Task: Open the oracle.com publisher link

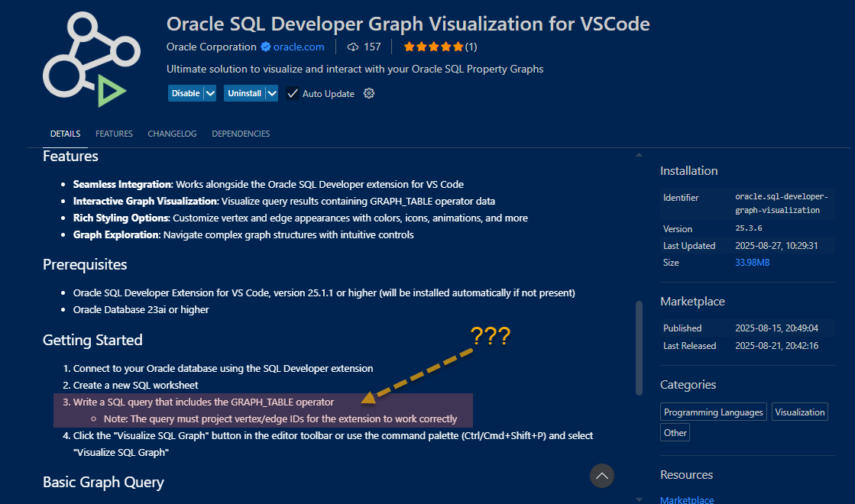Action: point(299,47)
